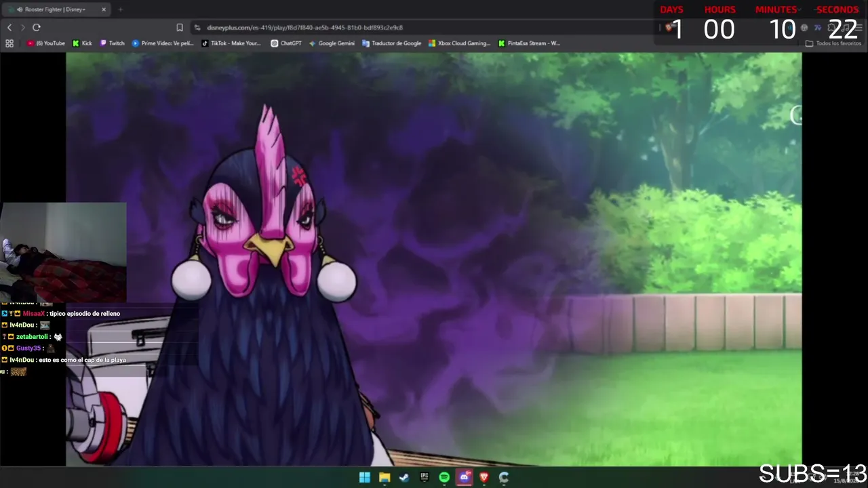This screenshot has width=868, height=488.
Task: Launch Epic Games from the taskbar
Action: point(425,477)
